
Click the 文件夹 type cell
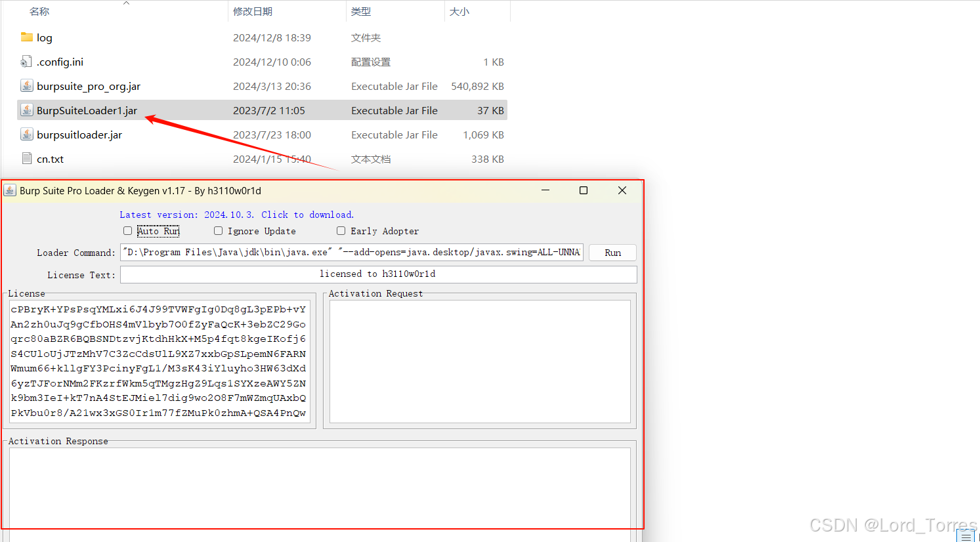click(366, 37)
